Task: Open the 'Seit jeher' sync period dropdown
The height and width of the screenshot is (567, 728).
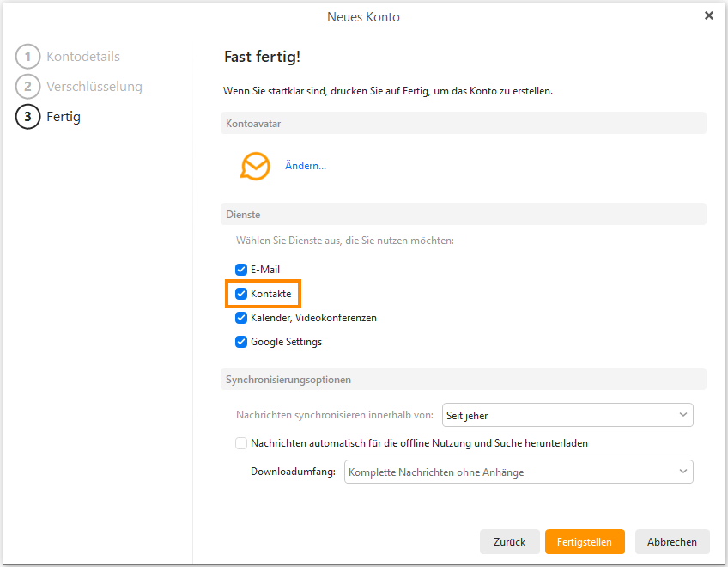Action: [x=567, y=415]
